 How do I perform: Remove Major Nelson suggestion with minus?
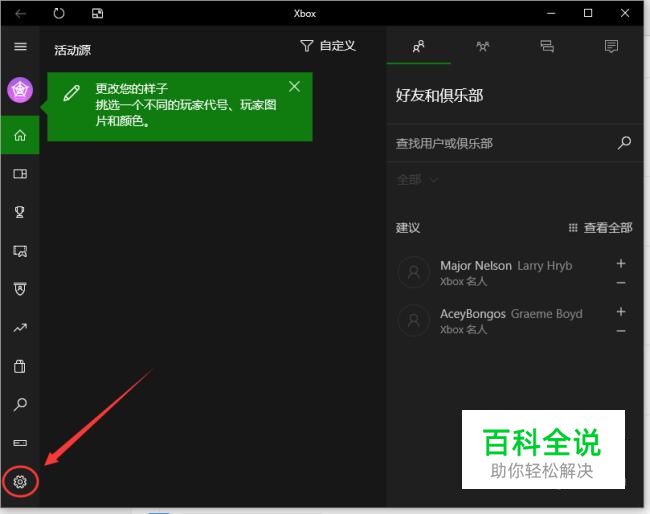pos(621,283)
